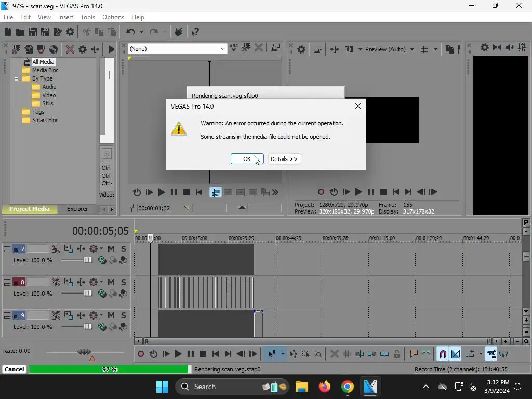Screen dimensions: 532x399
Task: Solo track 7 with its S button
Action: coord(124,249)
